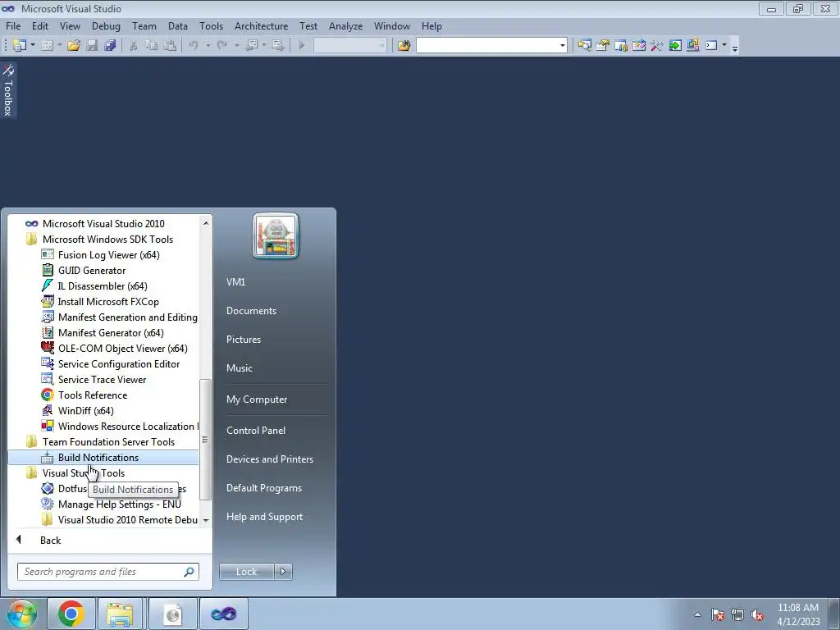
Task: Open the Solution Configurations combo box
Action: tap(349, 46)
